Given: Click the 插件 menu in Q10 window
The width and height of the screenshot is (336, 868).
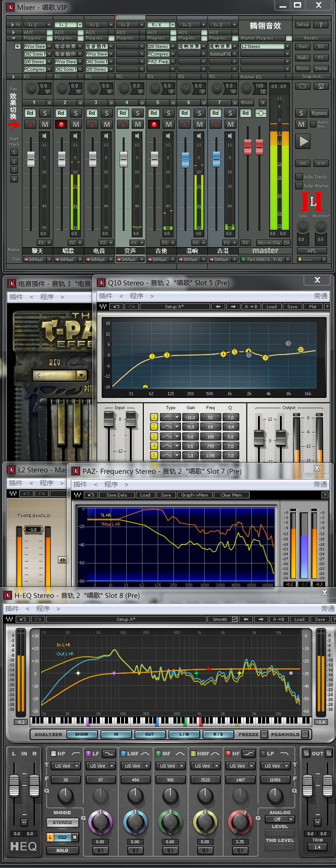Looking at the screenshot, I should click(x=106, y=296).
